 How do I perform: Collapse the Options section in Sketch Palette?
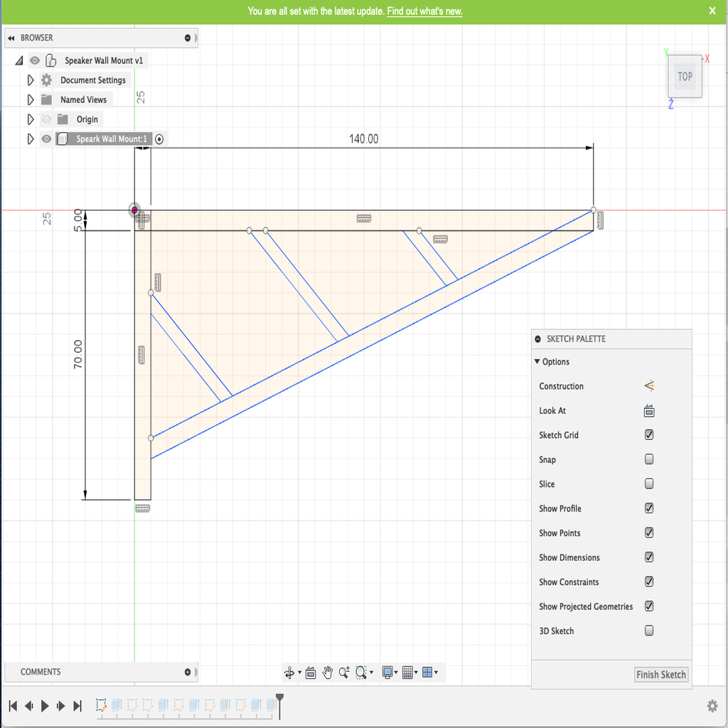click(537, 362)
